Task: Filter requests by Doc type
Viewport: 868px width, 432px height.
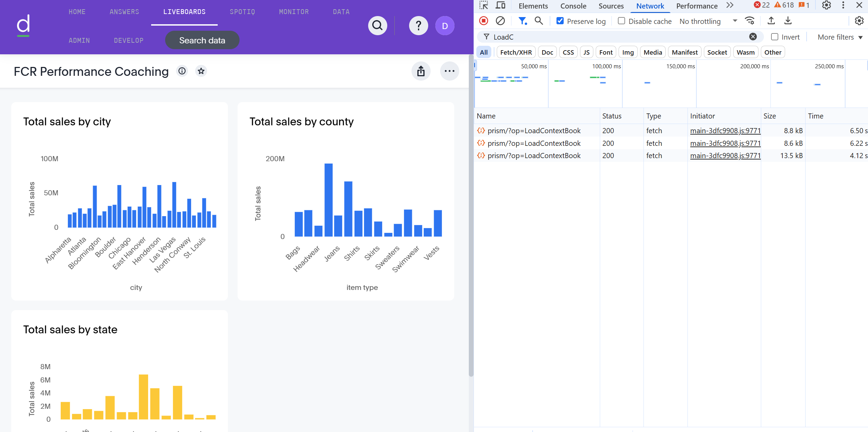Action: point(547,52)
